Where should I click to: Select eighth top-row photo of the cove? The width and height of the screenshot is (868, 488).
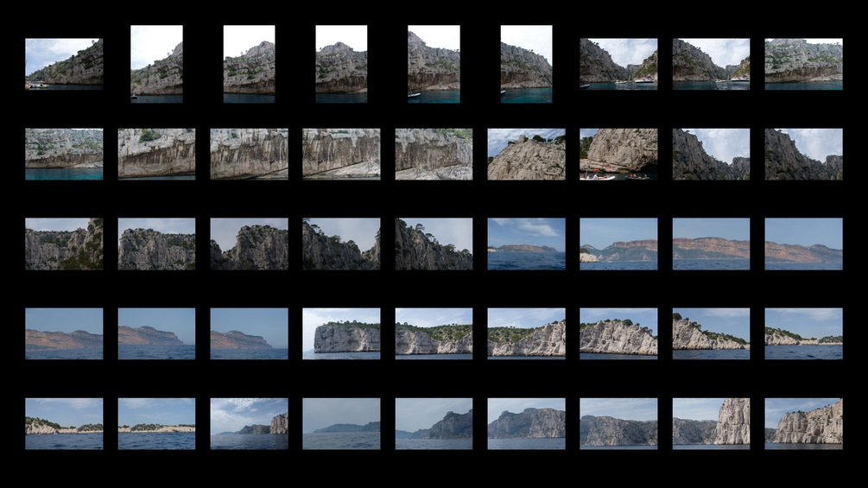(x=712, y=64)
